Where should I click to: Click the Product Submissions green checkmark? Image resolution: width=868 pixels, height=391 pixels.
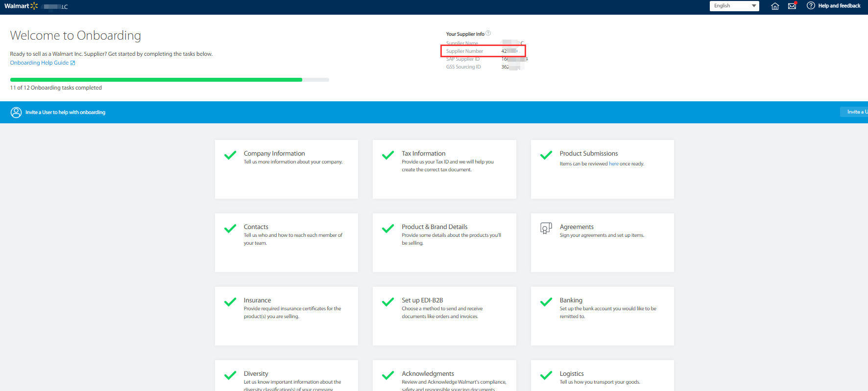(x=546, y=156)
